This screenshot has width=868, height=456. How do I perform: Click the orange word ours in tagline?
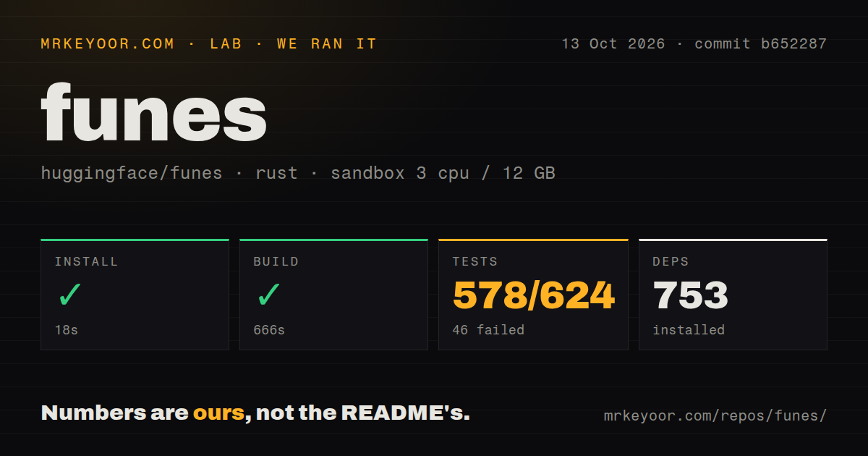point(218,413)
